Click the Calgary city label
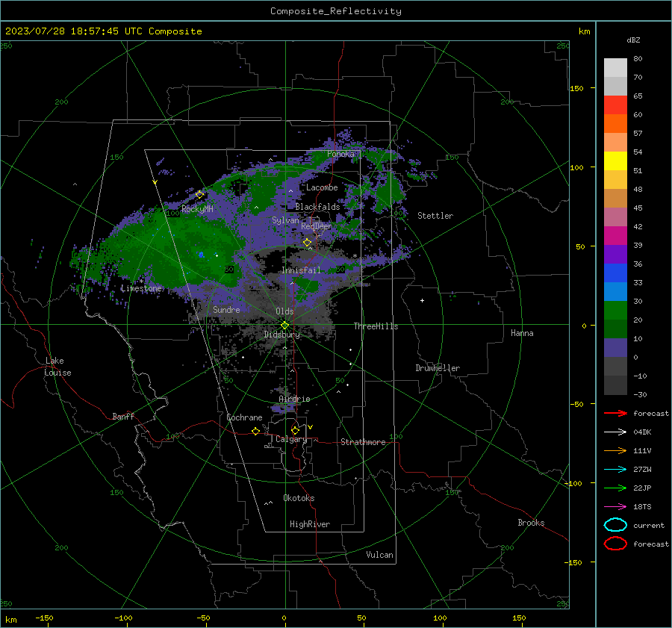The image size is (672, 628). [291, 439]
